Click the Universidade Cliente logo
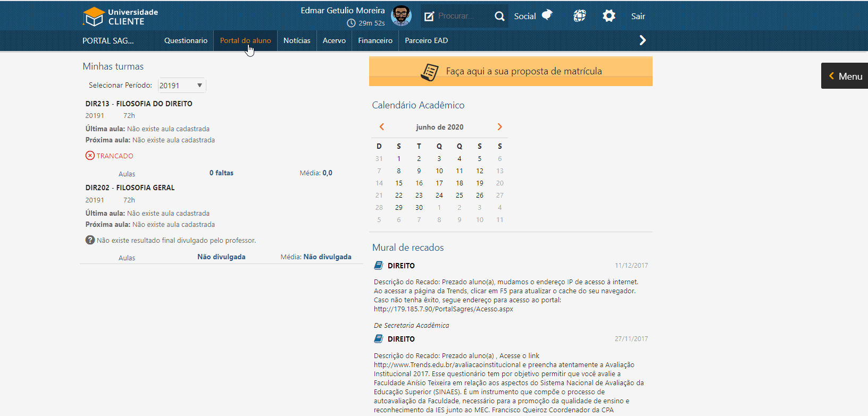The height and width of the screenshot is (416, 868). [121, 16]
